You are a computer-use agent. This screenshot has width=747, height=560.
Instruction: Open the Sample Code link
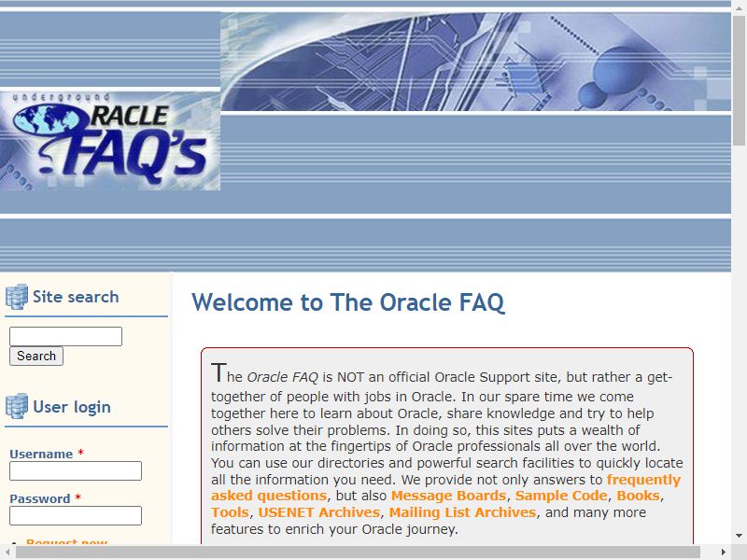coord(561,496)
